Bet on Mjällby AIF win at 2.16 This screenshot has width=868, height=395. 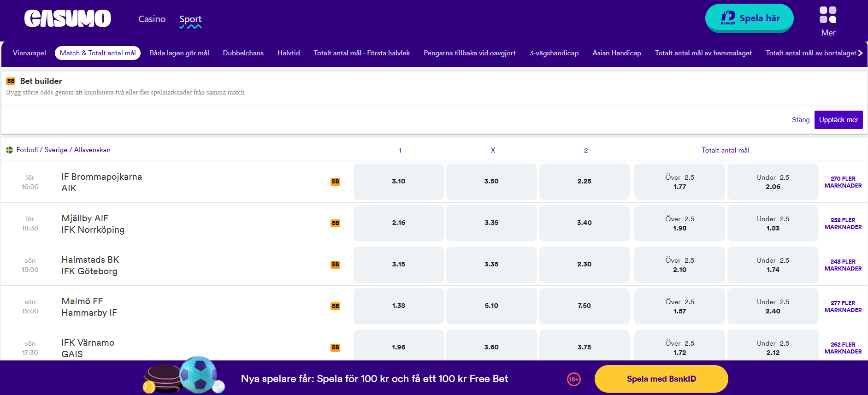pyautogui.click(x=399, y=223)
